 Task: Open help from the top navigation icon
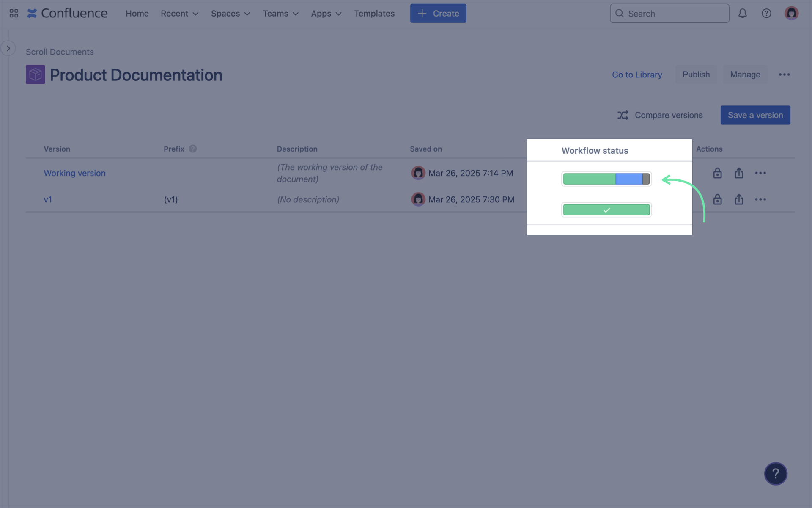(x=767, y=13)
